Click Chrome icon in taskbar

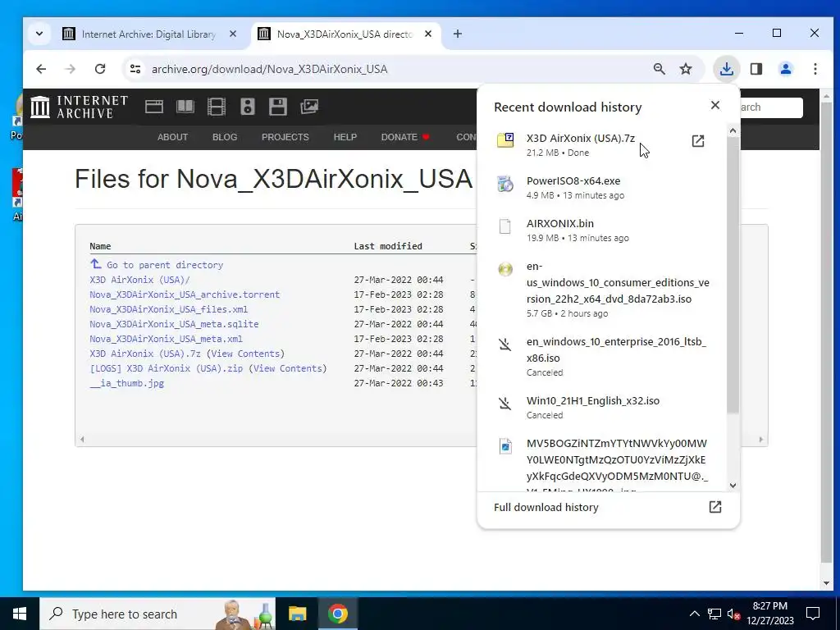tap(337, 614)
